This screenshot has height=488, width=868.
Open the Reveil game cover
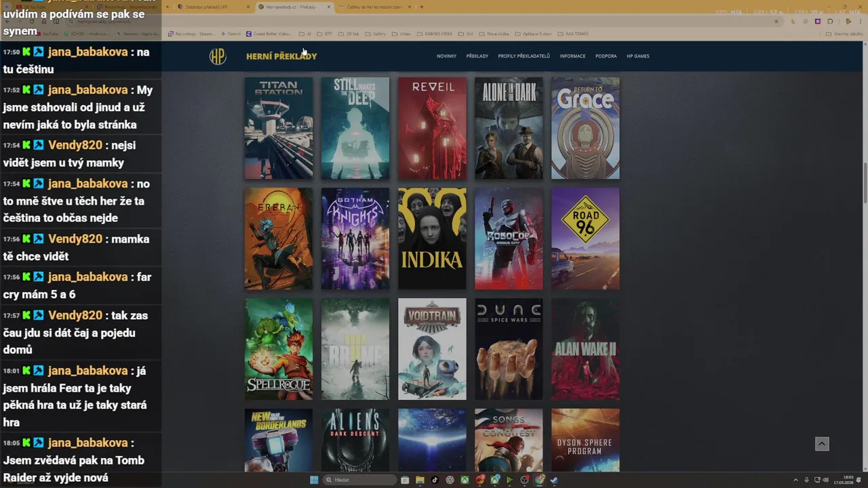pyautogui.click(x=432, y=128)
